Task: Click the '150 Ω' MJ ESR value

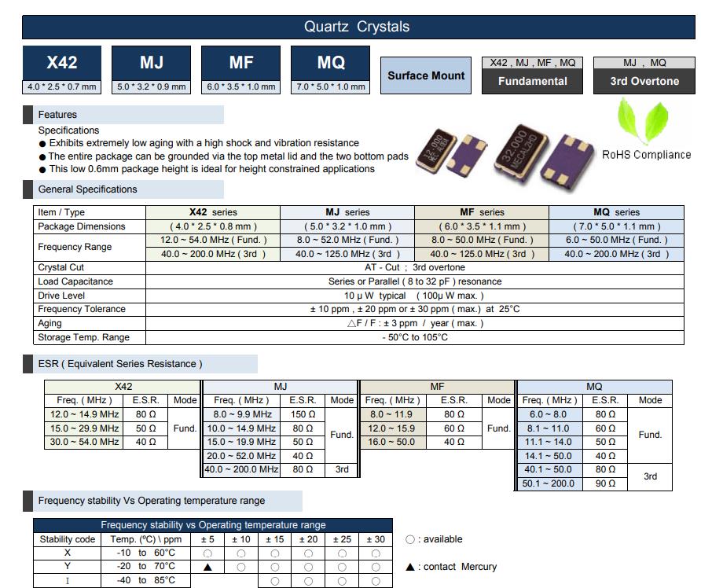Action: [x=303, y=414]
